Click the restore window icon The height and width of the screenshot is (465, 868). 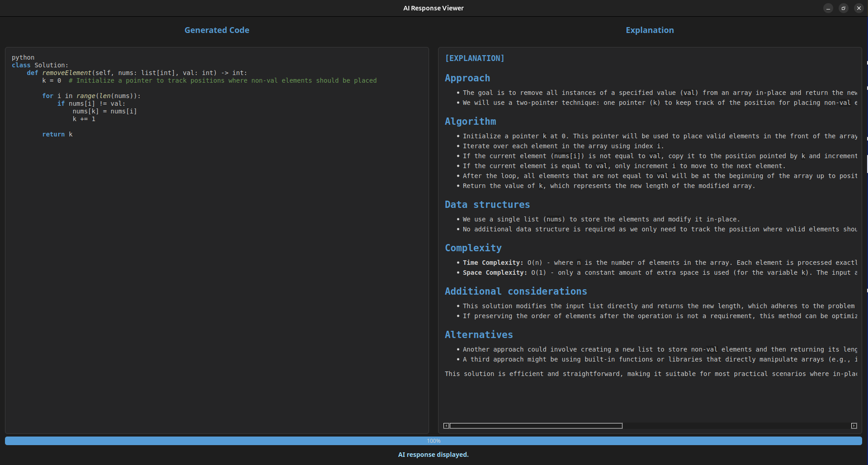(843, 8)
